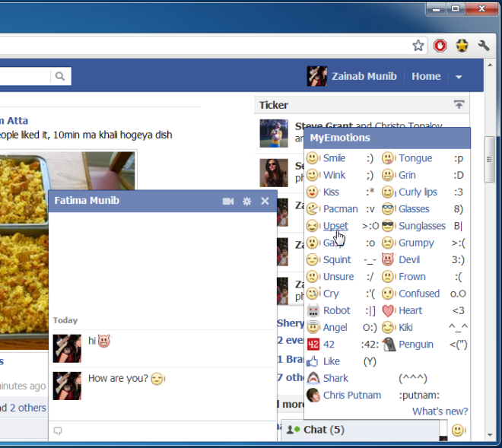Insert the Confused emoticon

(x=419, y=294)
